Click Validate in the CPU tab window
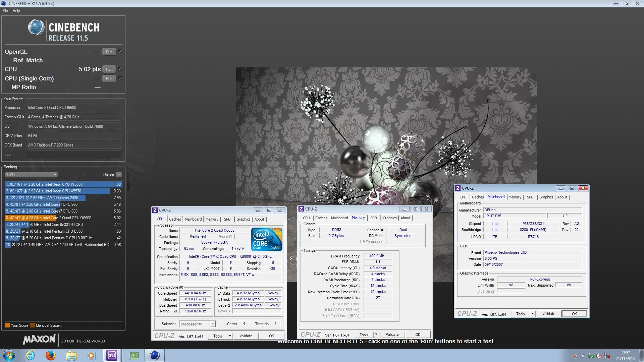Image resolution: width=644 pixels, height=362 pixels. 246,336
